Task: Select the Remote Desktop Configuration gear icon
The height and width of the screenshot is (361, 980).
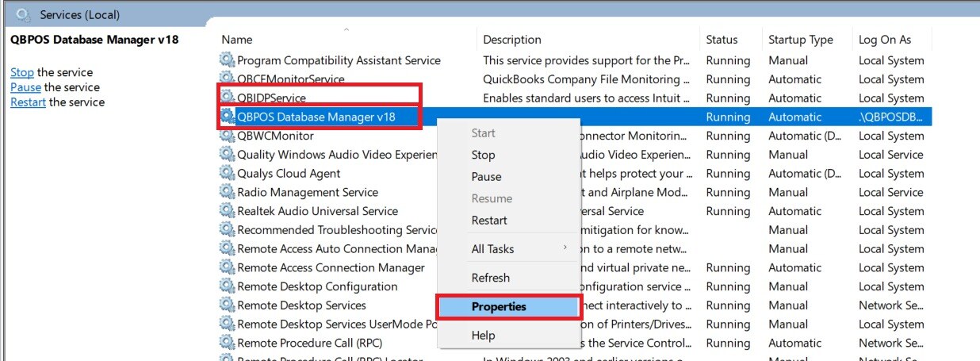Action: point(228,287)
